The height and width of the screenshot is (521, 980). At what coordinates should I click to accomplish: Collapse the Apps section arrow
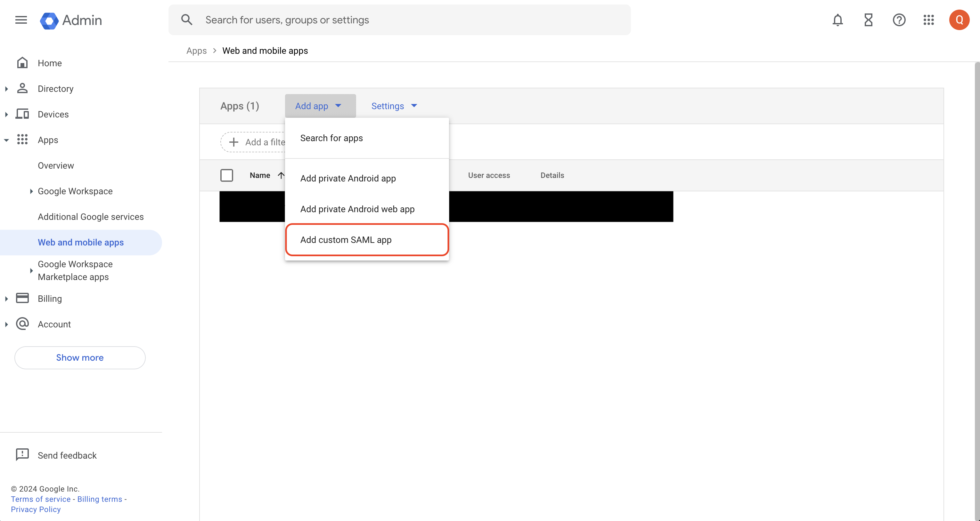pyautogui.click(x=6, y=140)
